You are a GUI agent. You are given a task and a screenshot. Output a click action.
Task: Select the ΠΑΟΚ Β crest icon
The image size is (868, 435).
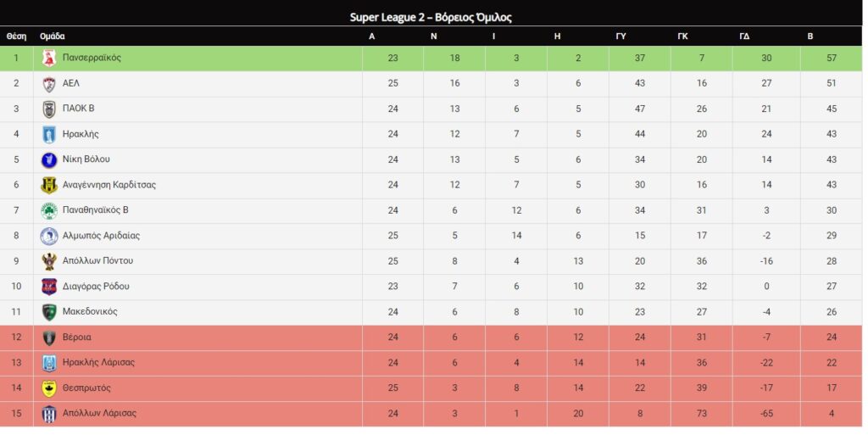[x=49, y=109]
